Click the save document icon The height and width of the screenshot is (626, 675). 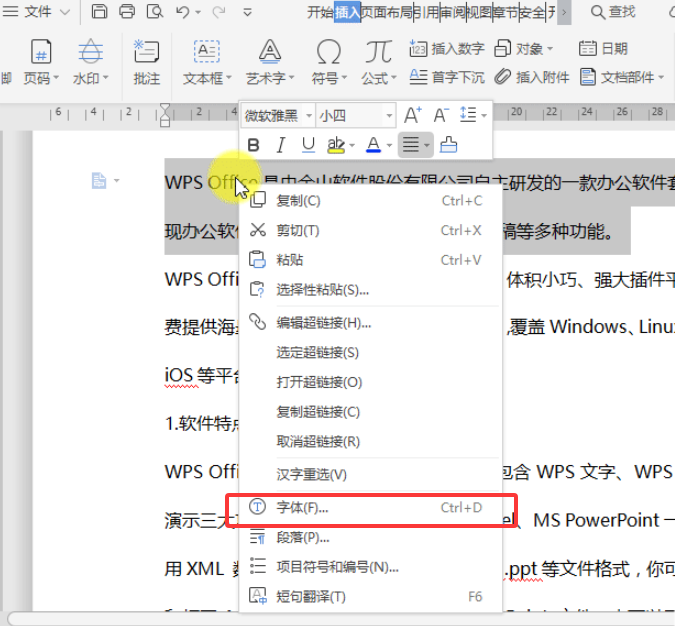point(99,12)
